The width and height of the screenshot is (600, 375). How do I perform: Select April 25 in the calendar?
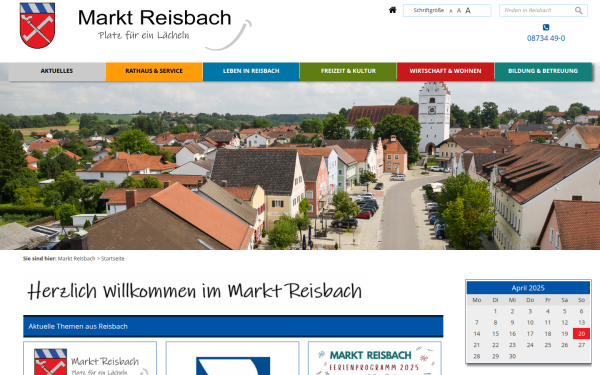548,345
